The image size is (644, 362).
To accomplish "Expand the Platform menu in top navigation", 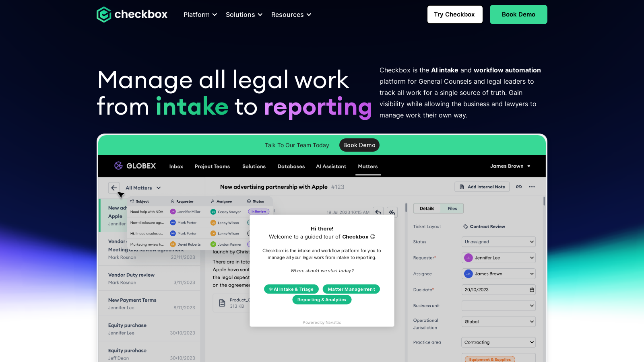I will (200, 14).
